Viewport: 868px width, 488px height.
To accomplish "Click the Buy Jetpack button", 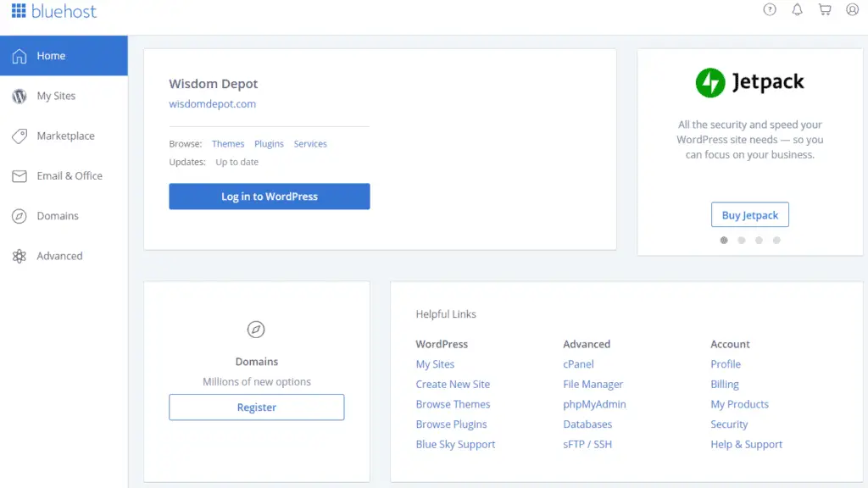I will [750, 214].
